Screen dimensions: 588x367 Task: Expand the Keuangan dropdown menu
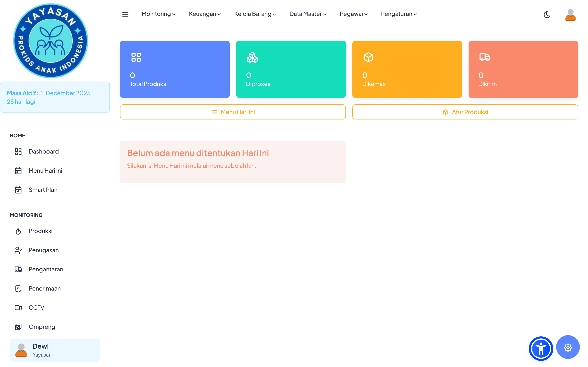click(x=205, y=14)
